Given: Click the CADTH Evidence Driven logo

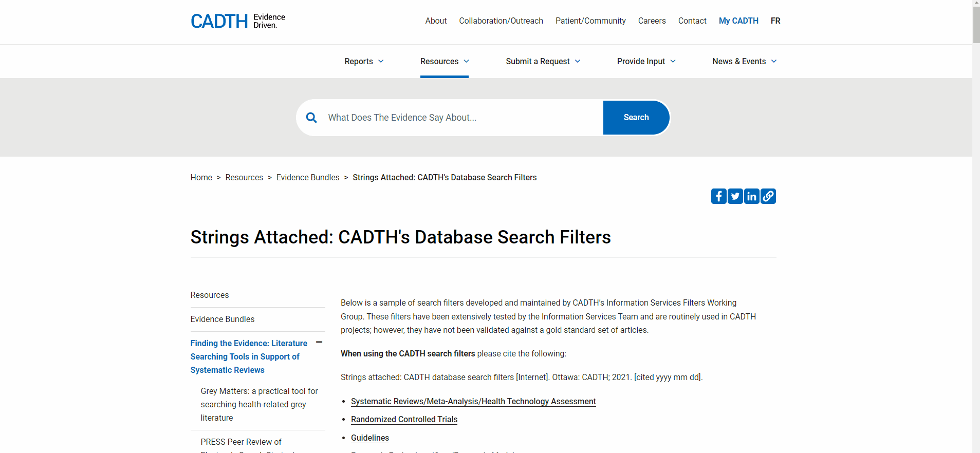Looking at the screenshot, I should pos(237,21).
